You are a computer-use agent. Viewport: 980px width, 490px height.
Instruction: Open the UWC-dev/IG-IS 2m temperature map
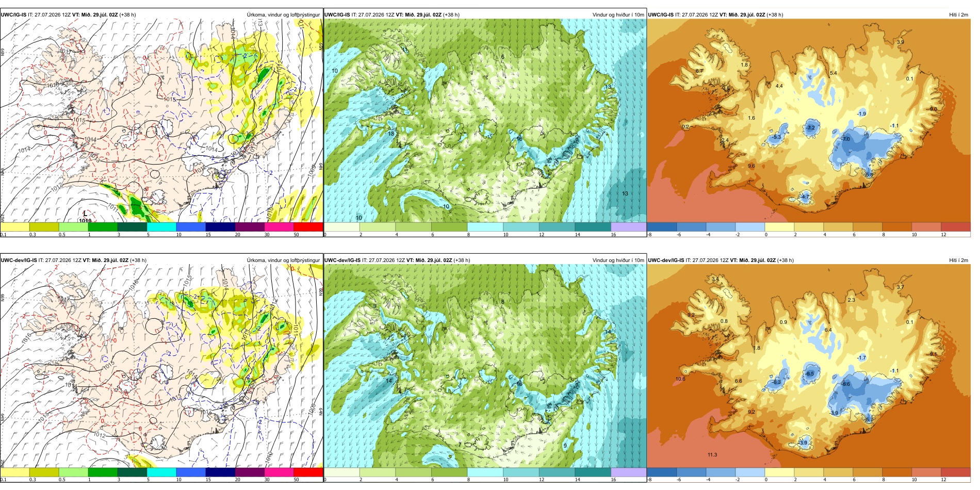809,366
